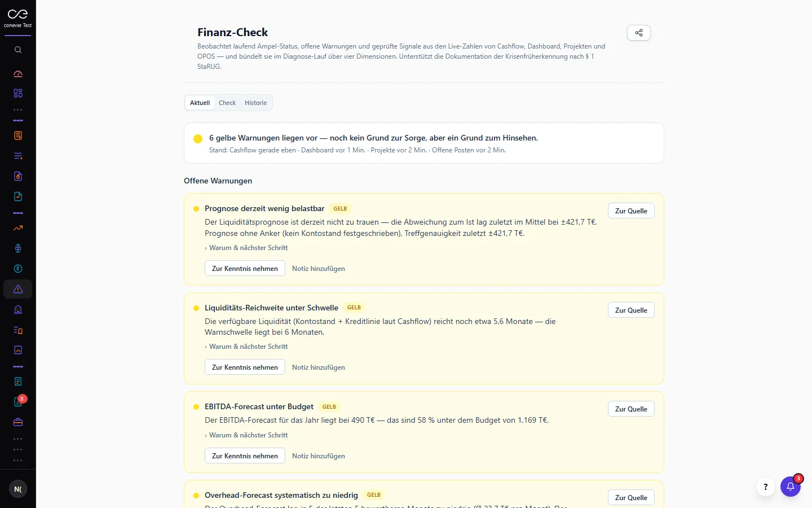Open the search icon in the sidebar

tap(18, 50)
